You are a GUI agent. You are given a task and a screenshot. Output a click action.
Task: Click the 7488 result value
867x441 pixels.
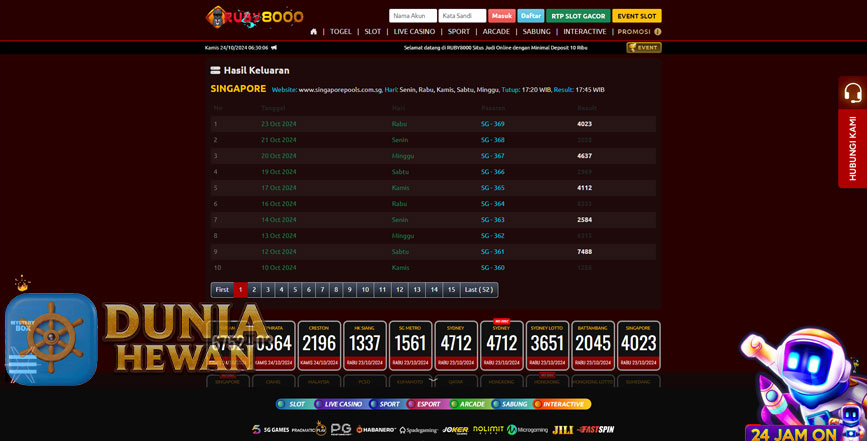click(x=584, y=251)
